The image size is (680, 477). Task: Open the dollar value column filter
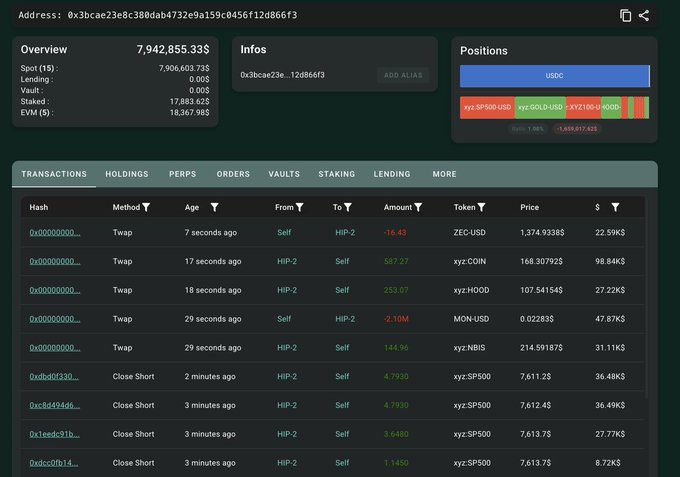(x=615, y=207)
